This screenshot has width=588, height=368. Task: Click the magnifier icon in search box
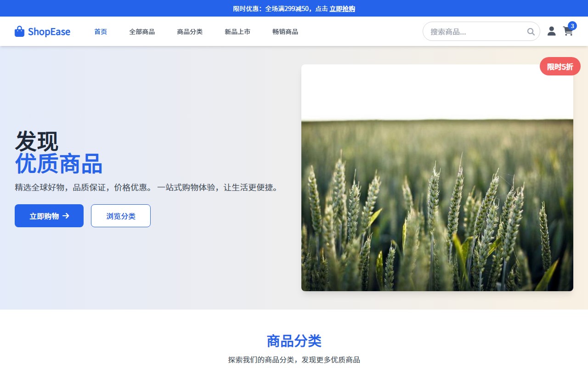coord(531,32)
